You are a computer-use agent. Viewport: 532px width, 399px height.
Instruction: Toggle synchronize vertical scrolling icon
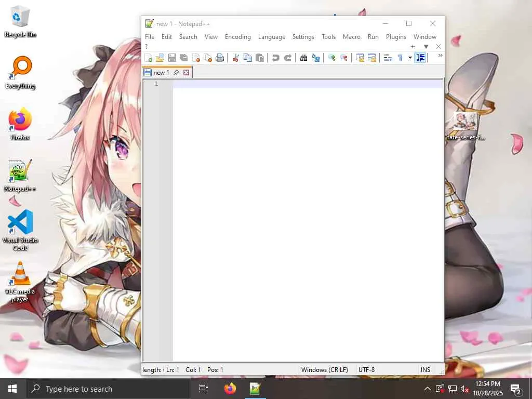click(360, 58)
